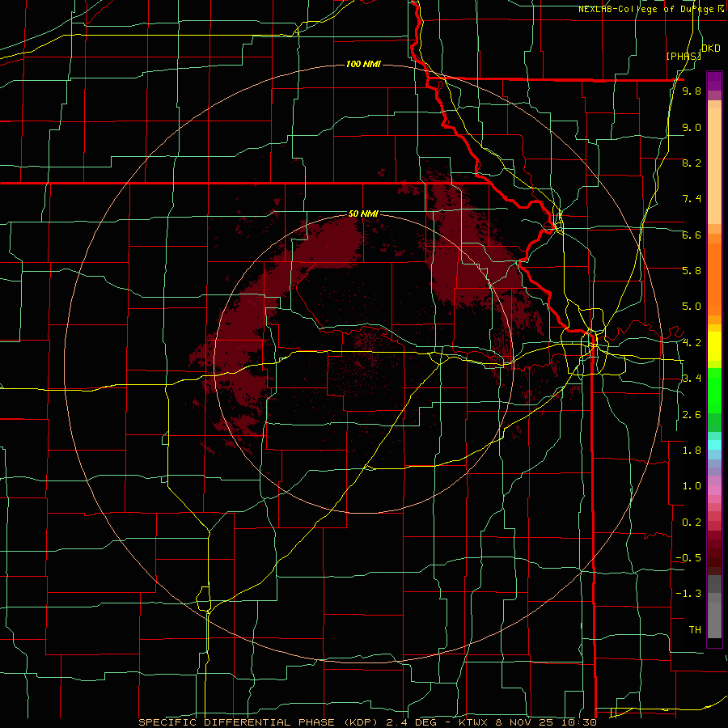This screenshot has width=728, height=728.
Task: Click the purple top segment of color bar
Action: (x=714, y=81)
